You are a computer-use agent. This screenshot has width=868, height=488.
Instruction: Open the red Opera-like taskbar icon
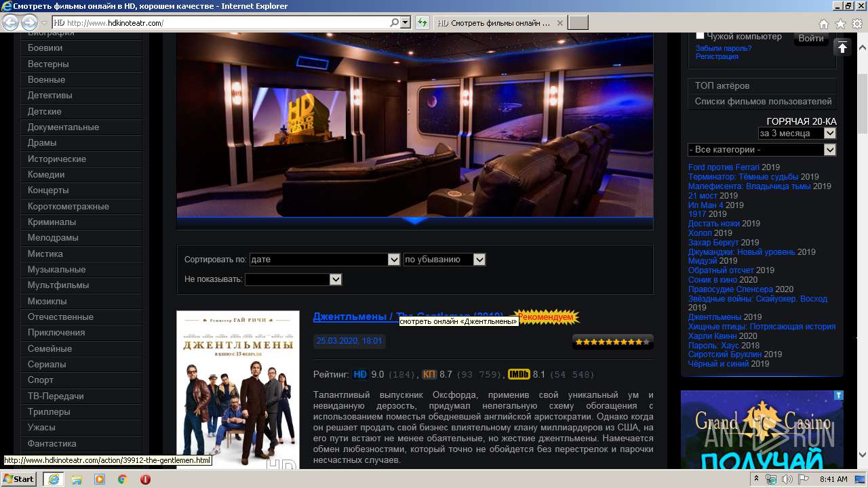[x=145, y=479]
